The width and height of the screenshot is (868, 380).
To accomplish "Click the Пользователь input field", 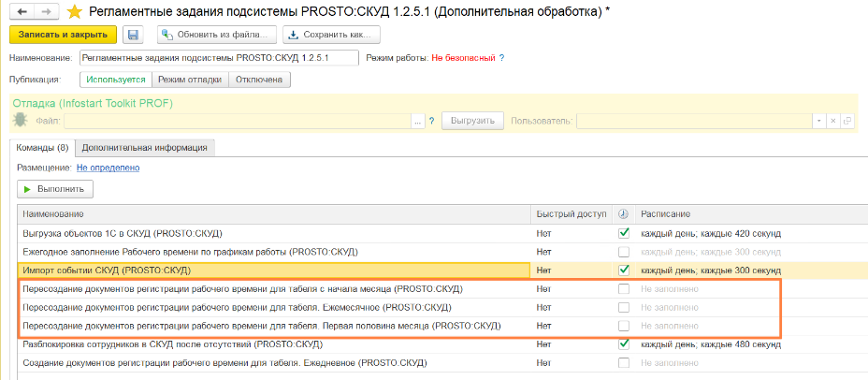I will 694,121.
